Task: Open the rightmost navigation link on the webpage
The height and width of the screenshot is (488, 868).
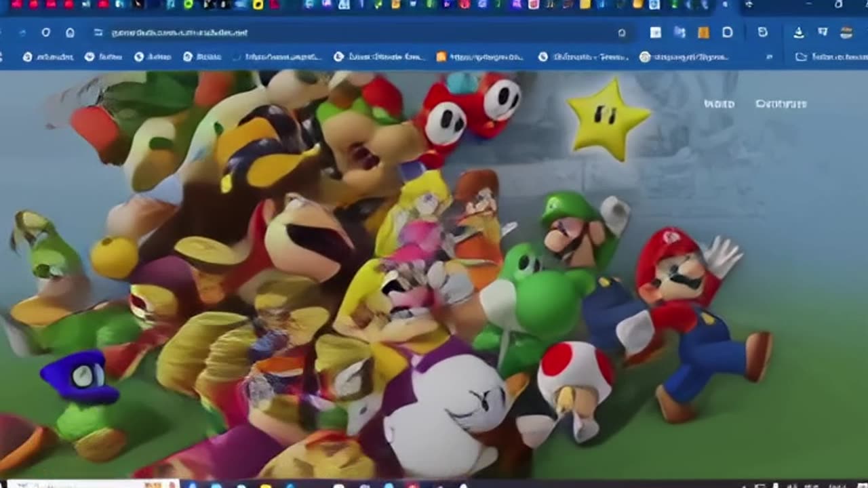Action: coord(781,104)
